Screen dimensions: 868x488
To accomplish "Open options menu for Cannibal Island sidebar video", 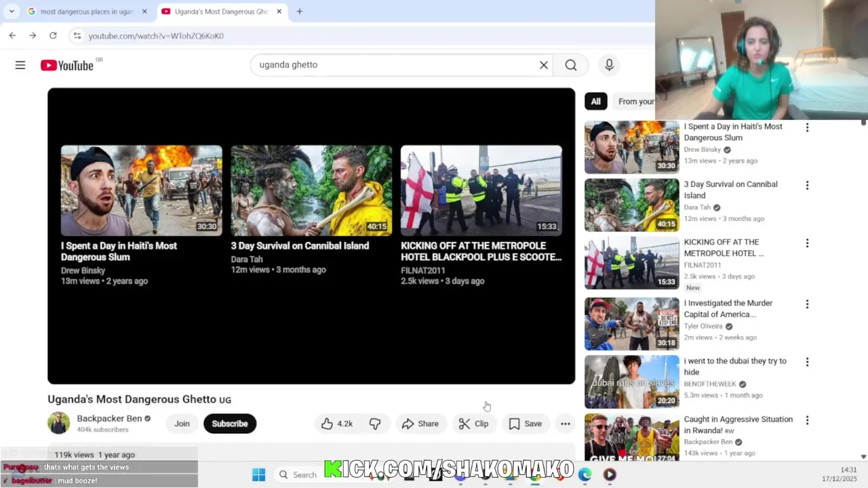I will click(x=807, y=185).
